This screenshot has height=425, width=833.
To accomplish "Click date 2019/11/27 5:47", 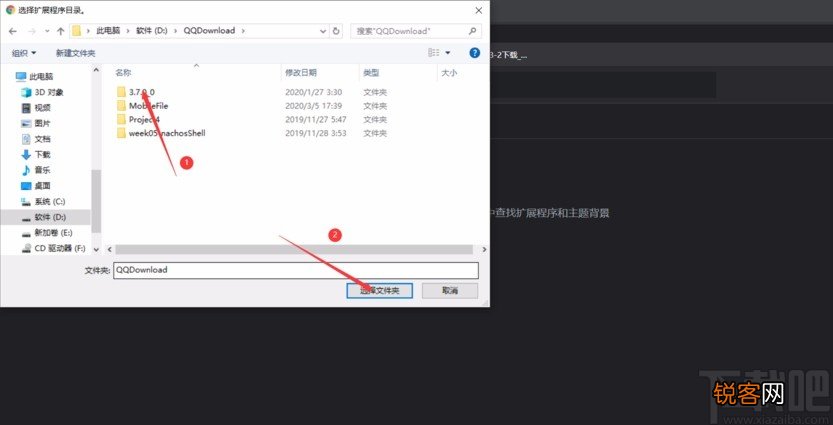I will point(316,120).
